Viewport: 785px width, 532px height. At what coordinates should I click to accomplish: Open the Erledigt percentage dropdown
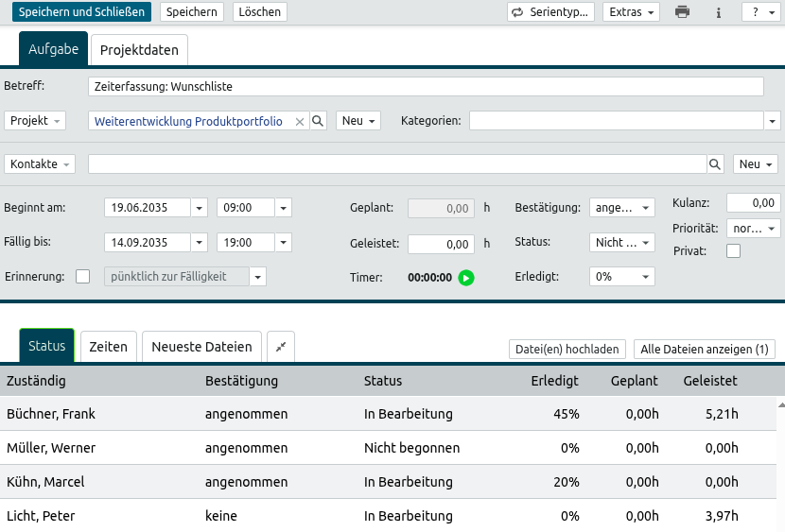[x=621, y=277]
